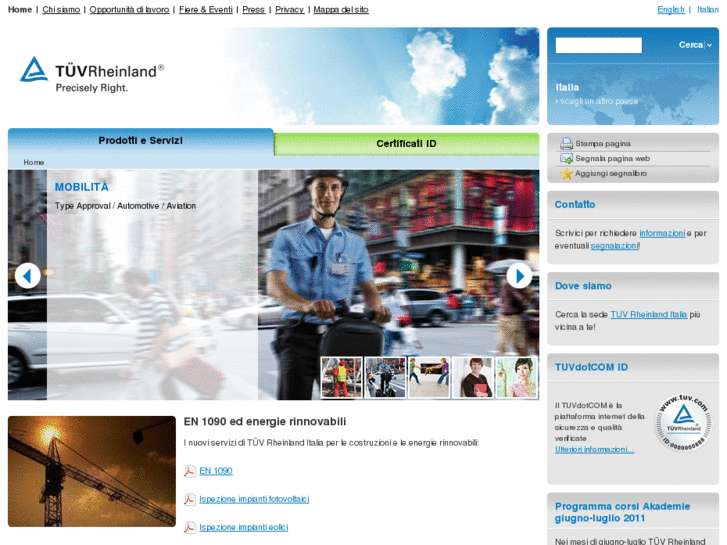The width and height of the screenshot is (727, 545).
Task: Click Ulteriori informazioni link
Action: [x=594, y=449]
